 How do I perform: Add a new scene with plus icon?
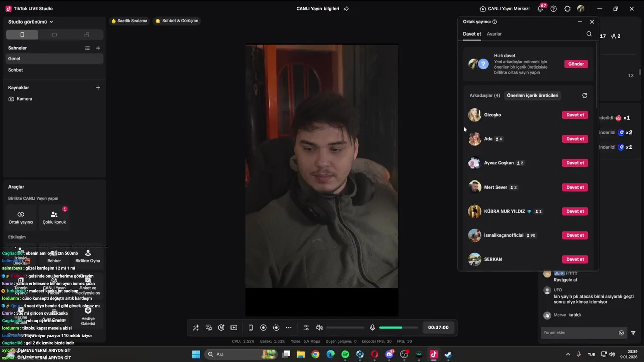(x=98, y=48)
